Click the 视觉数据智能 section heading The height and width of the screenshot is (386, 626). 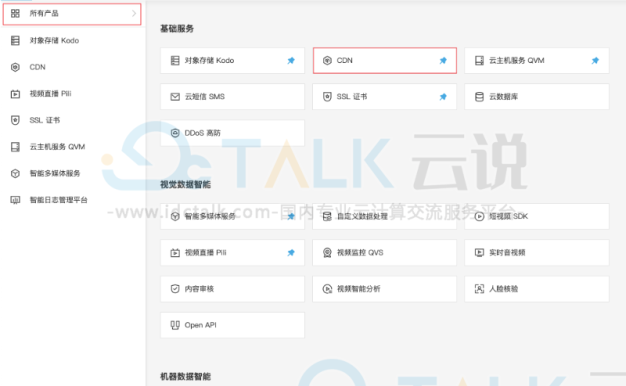[x=185, y=184]
